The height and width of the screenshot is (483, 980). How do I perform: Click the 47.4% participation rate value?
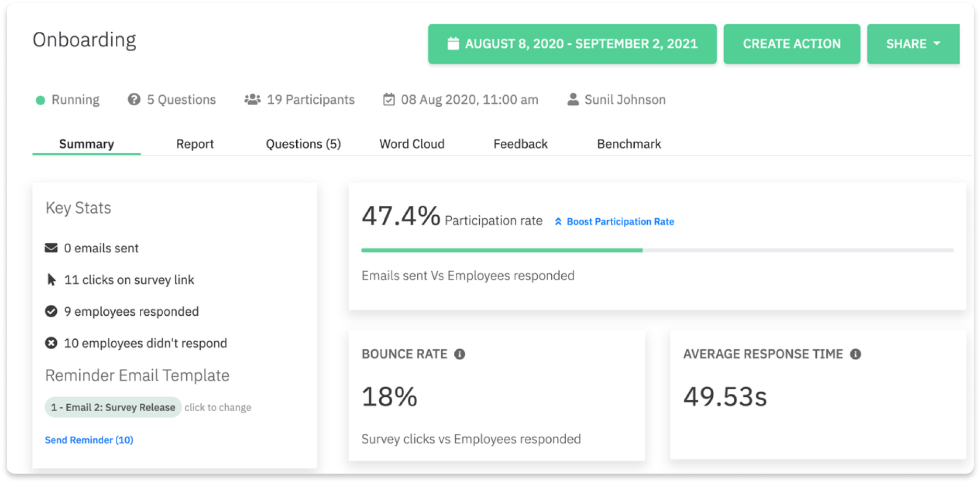401,215
